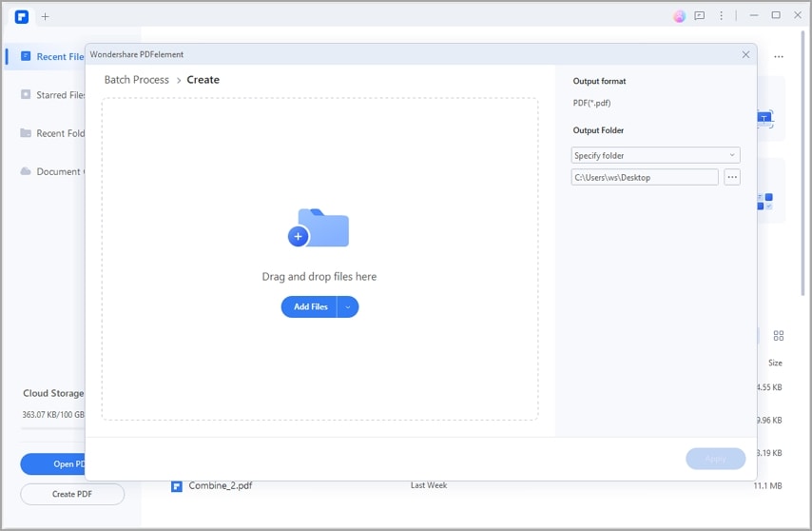Screen dimensions: 812x531
Task: Open the feedback message icon
Action: point(699,16)
